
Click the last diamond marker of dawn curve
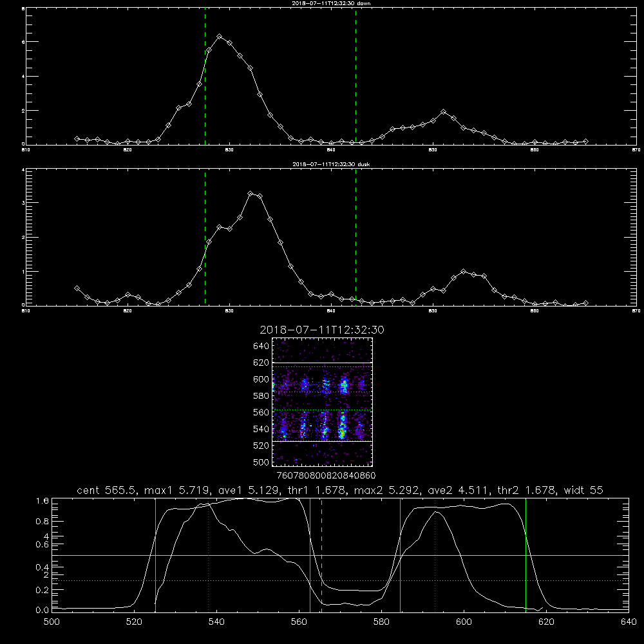(x=585, y=141)
